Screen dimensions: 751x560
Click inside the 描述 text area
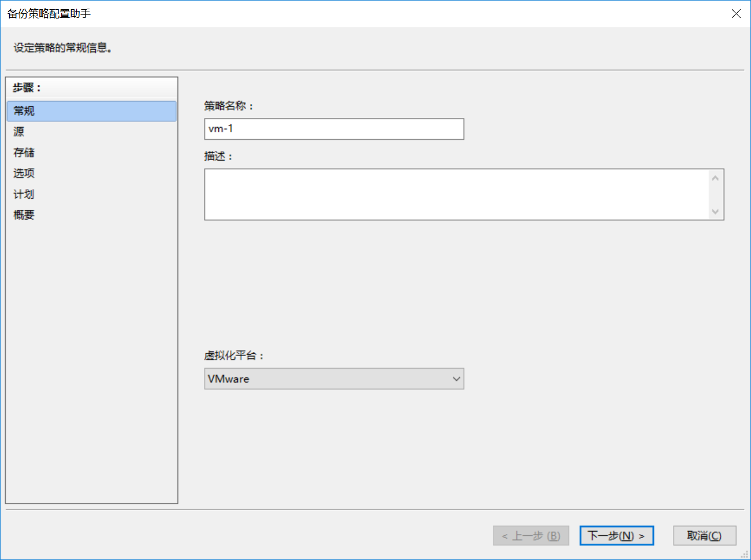coord(456,194)
